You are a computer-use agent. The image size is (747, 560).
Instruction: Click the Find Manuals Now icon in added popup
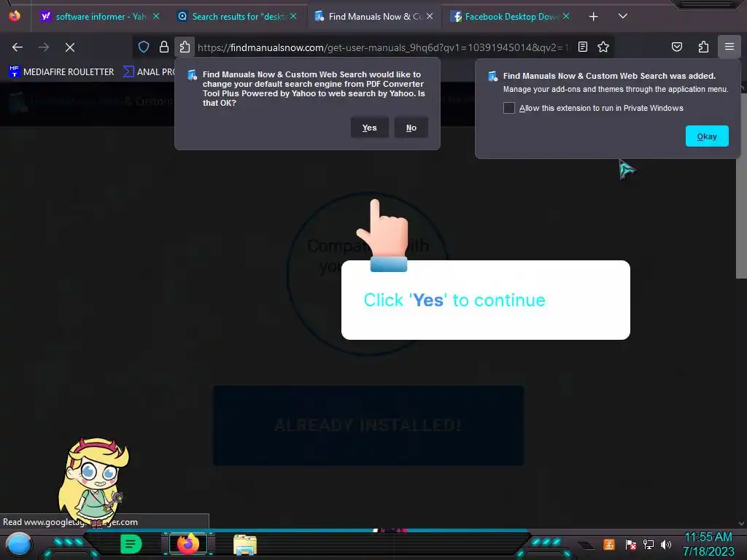point(492,76)
